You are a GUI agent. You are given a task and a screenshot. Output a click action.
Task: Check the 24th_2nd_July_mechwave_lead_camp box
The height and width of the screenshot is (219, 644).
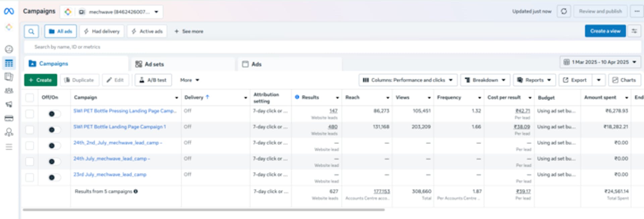click(30, 145)
